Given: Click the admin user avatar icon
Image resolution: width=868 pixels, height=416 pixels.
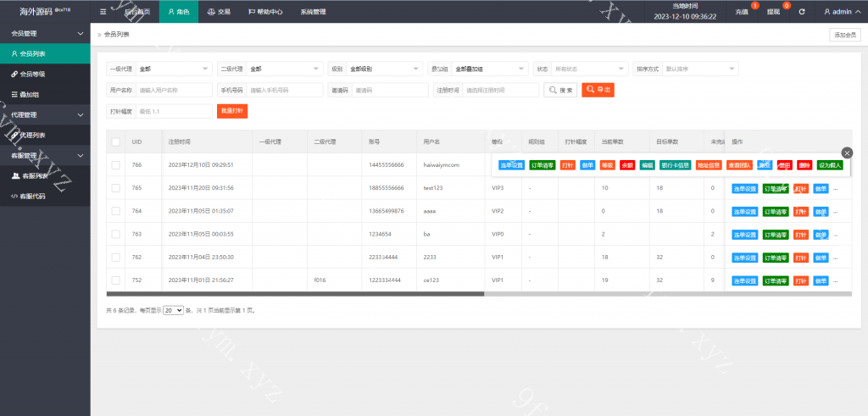Looking at the screenshot, I should click(x=827, y=12).
